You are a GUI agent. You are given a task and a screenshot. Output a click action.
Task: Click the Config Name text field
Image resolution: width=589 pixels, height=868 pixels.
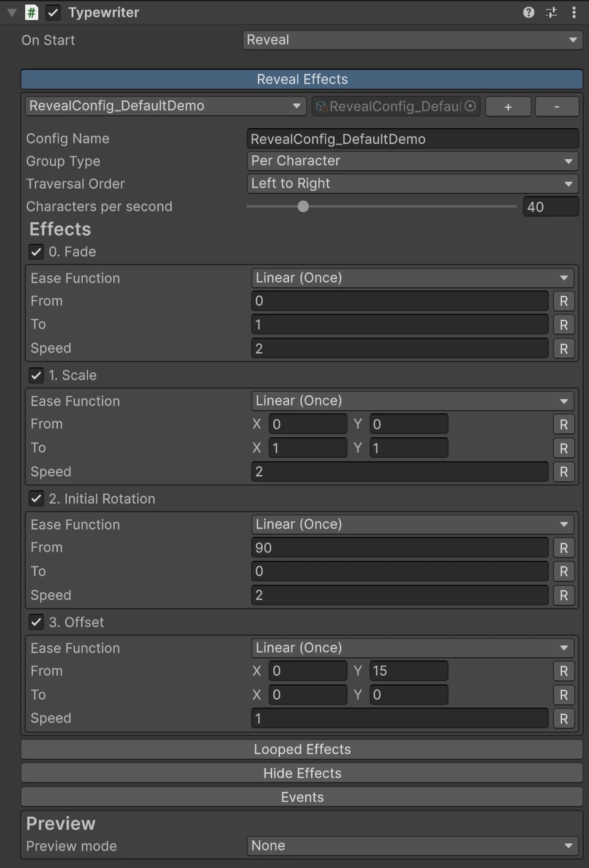point(413,139)
